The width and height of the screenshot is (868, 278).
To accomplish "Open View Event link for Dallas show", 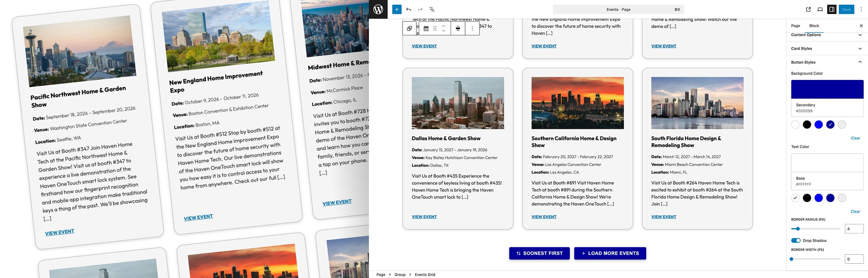I will 424,217.
